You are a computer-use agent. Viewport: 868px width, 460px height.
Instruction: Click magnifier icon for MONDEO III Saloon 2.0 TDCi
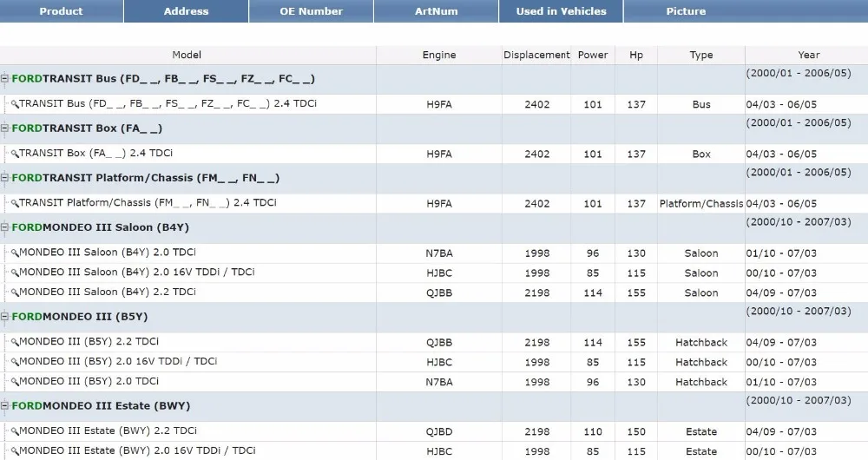(x=15, y=253)
